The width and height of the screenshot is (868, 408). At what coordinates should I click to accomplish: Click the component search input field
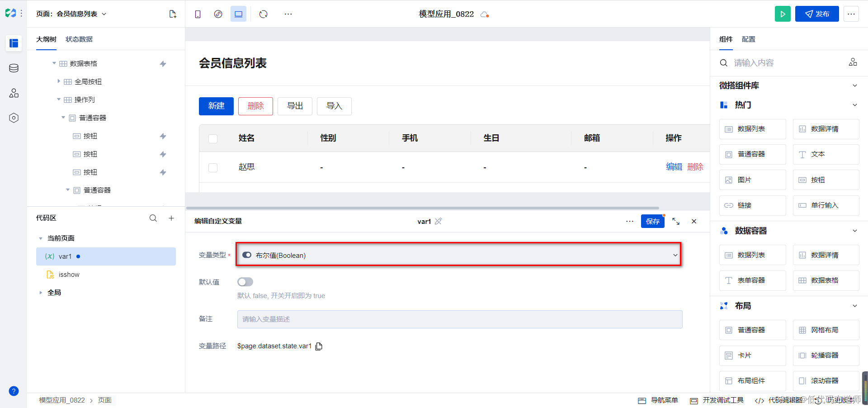[x=787, y=63]
